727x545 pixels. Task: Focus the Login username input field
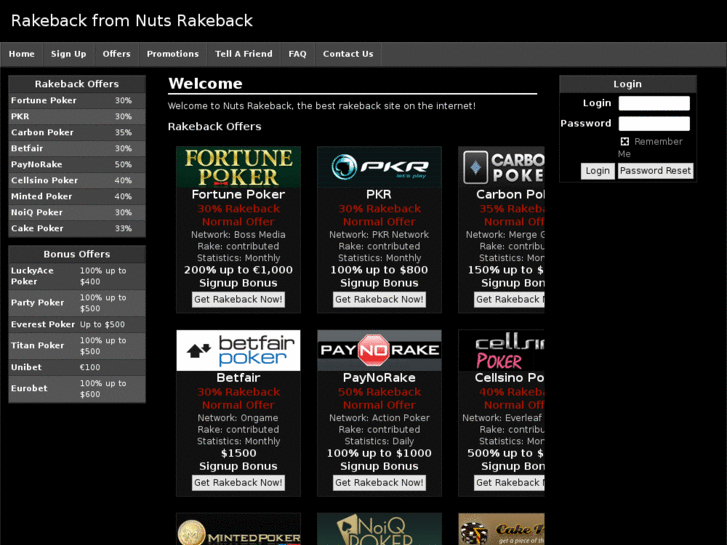point(654,103)
